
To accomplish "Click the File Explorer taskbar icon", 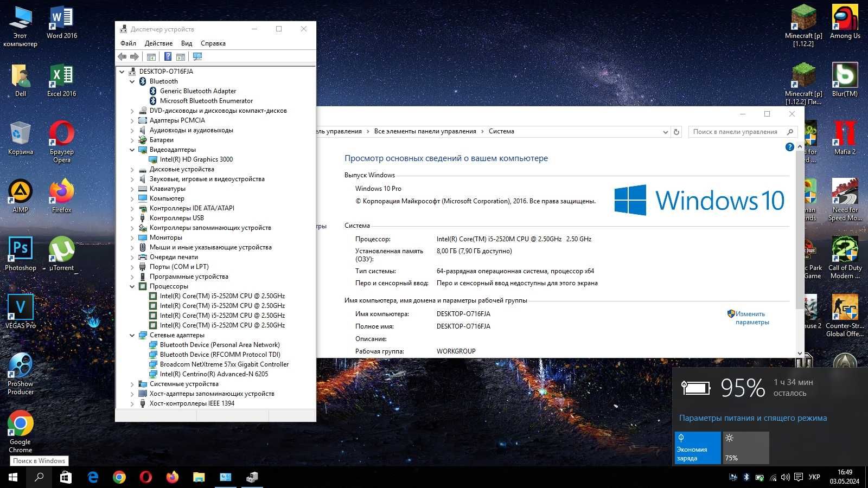I will click(x=199, y=477).
